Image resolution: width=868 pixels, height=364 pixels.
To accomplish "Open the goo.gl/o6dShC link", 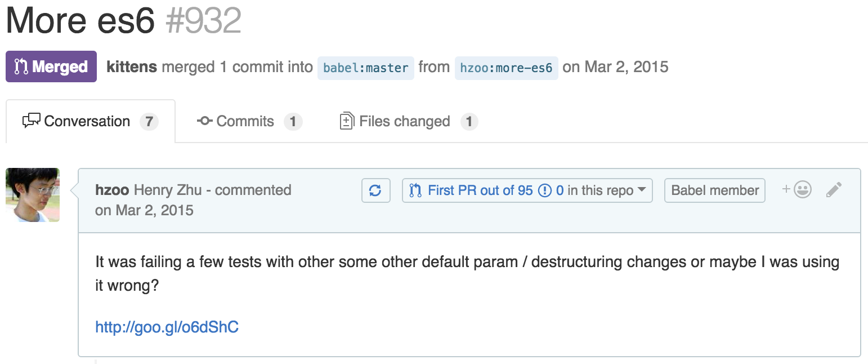I will pos(167,327).
